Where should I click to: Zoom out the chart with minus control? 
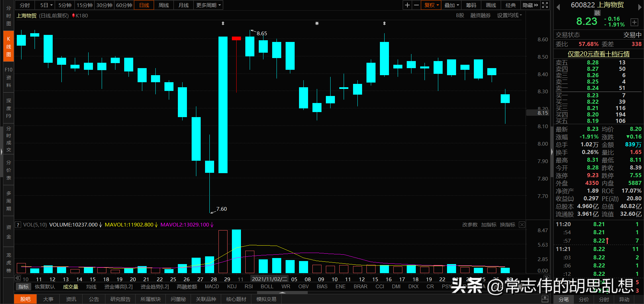tap(416, 5)
